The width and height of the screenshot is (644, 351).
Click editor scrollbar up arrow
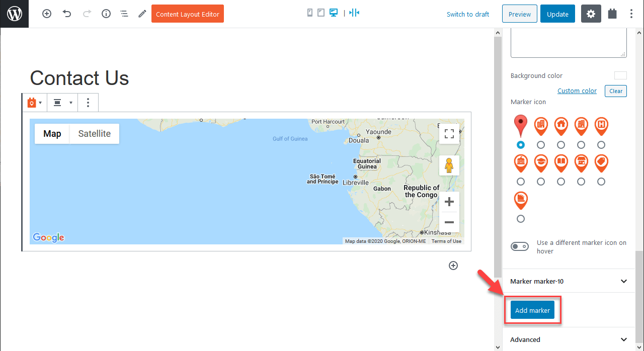[x=498, y=33]
